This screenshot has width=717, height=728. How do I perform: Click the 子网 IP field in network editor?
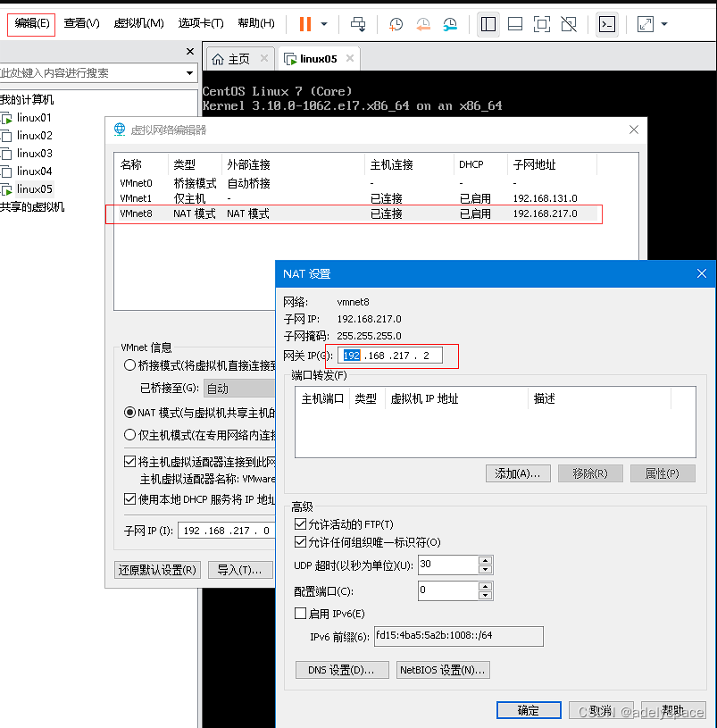click(x=227, y=531)
